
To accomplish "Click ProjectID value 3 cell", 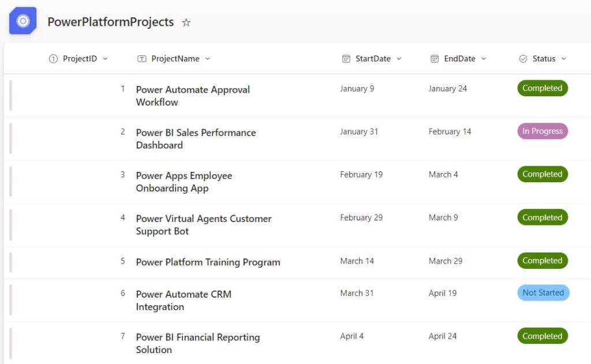I will [x=123, y=174].
